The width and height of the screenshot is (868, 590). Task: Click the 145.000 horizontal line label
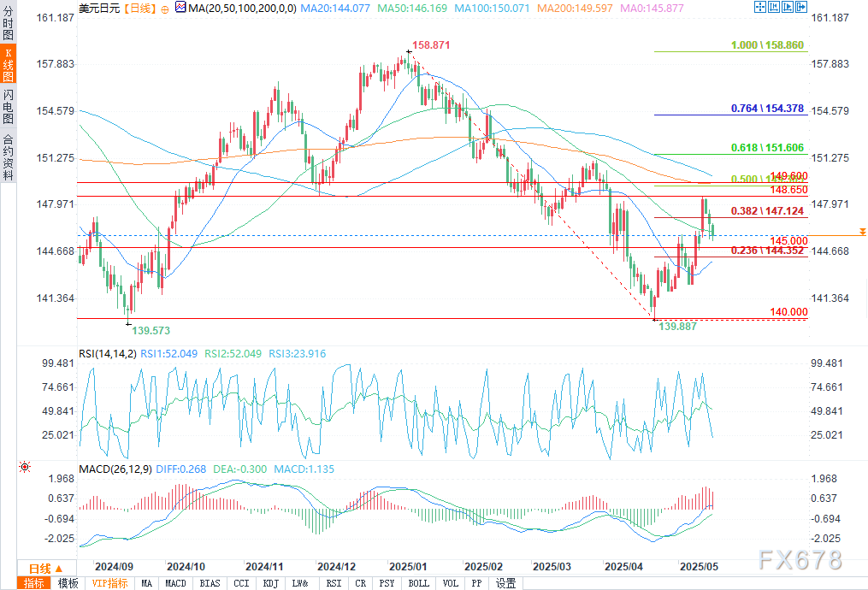coord(788,241)
